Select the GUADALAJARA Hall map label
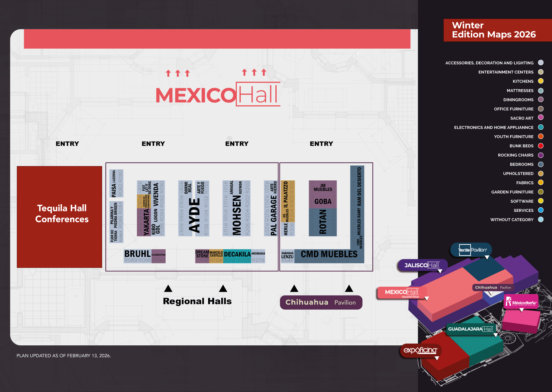 [x=471, y=329]
